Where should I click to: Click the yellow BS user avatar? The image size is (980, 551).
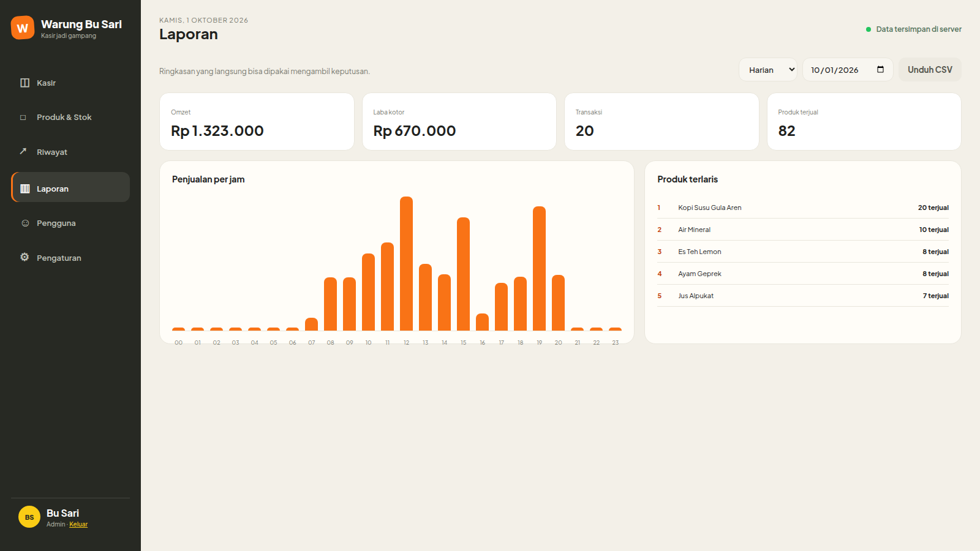click(x=29, y=517)
